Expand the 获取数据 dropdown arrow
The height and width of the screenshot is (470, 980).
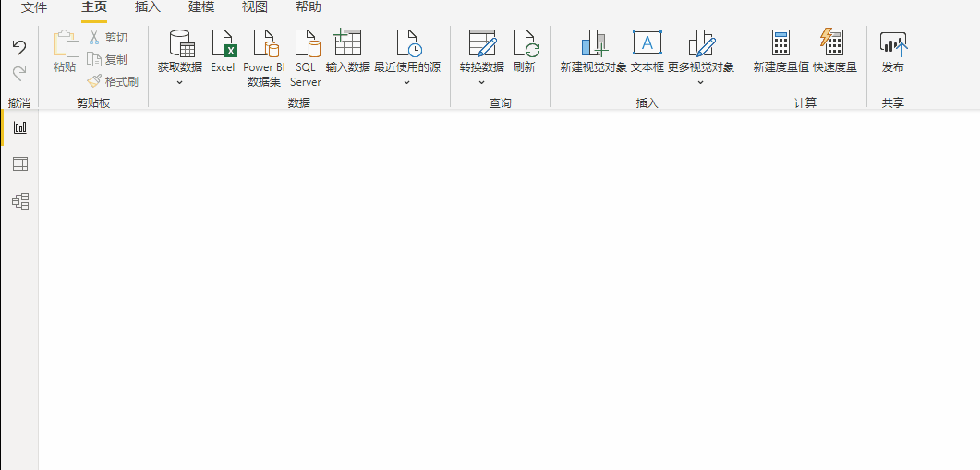click(179, 82)
